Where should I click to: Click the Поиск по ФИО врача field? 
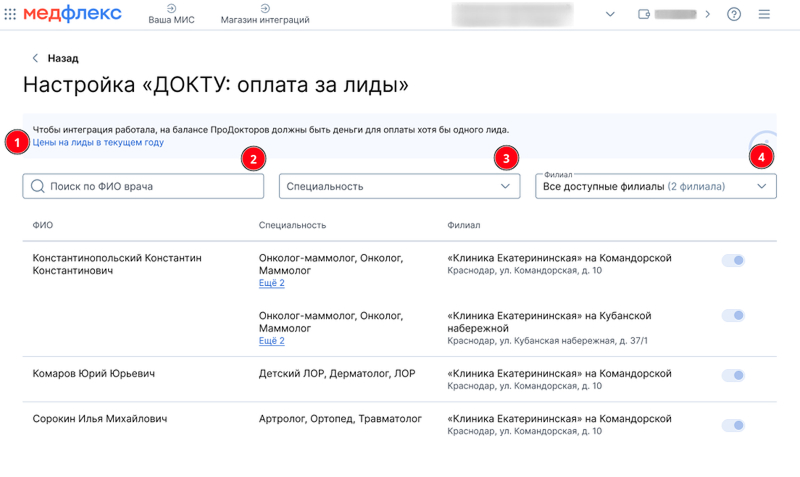click(143, 186)
